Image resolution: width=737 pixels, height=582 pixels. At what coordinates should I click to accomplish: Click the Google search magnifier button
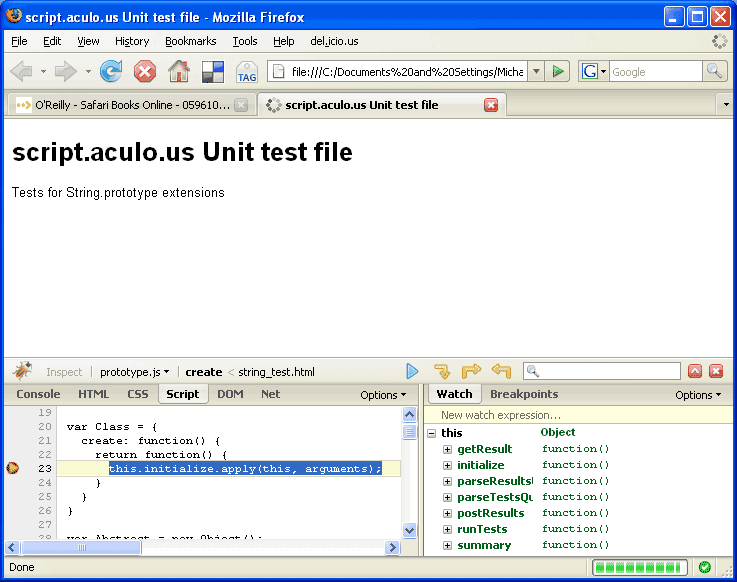(x=715, y=72)
